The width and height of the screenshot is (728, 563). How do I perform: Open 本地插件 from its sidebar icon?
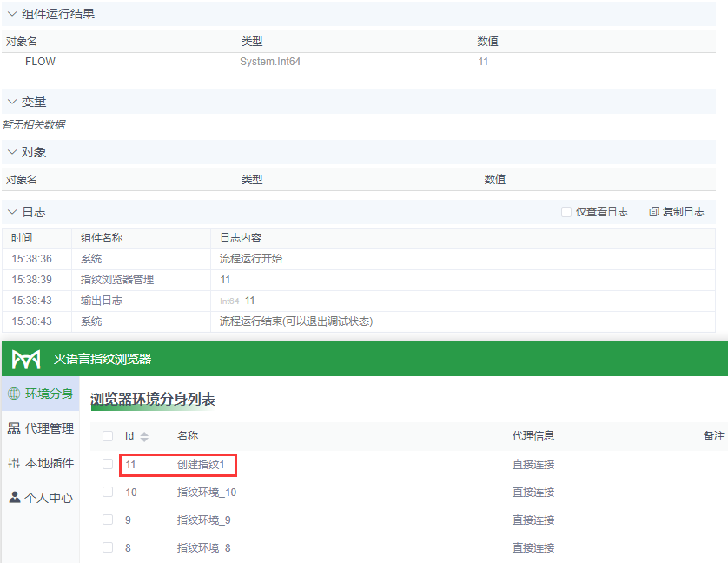click(x=16, y=463)
